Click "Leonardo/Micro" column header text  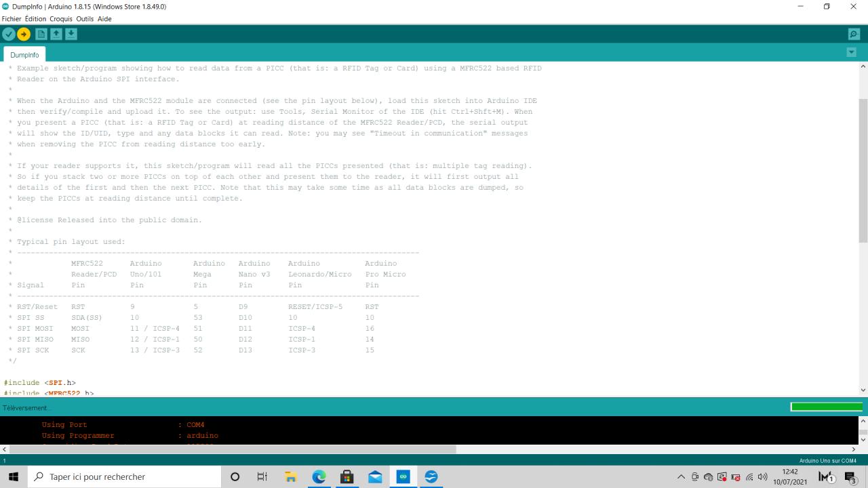pyautogui.click(x=320, y=274)
